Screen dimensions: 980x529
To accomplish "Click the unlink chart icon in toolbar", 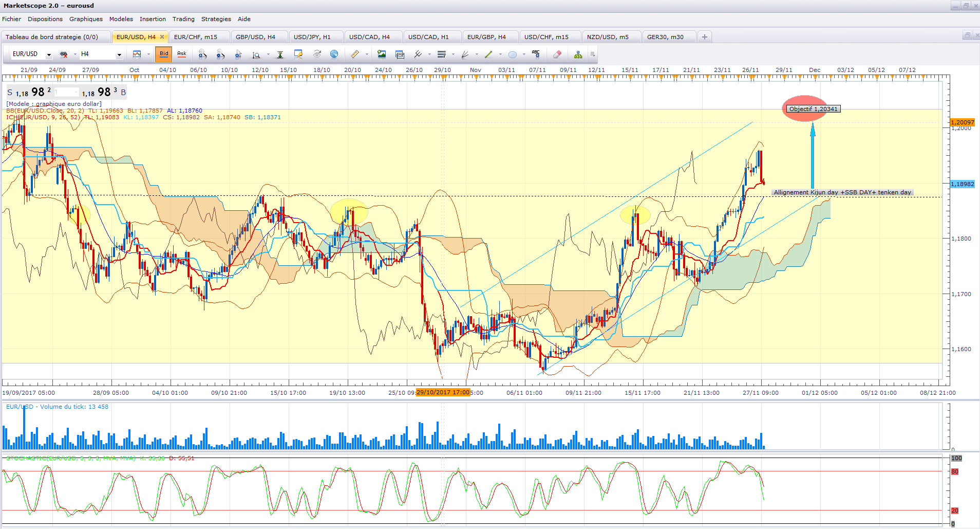I will pyautogui.click(x=64, y=54).
